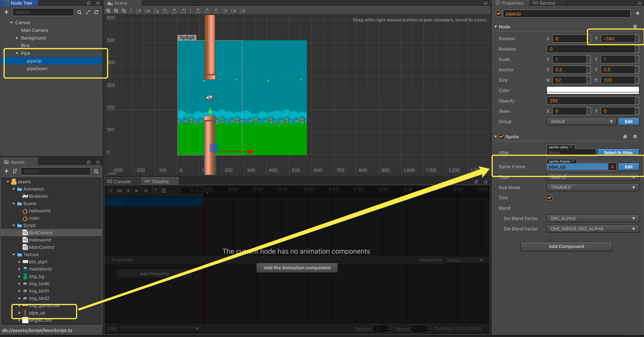Add new node in Node Tree
The width and height of the screenshot is (644, 337).
[x=7, y=12]
